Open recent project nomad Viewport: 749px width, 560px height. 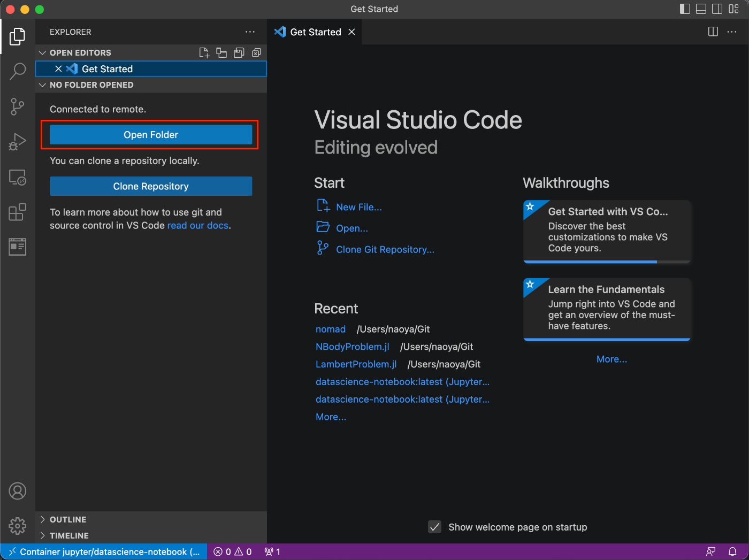[331, 329]
